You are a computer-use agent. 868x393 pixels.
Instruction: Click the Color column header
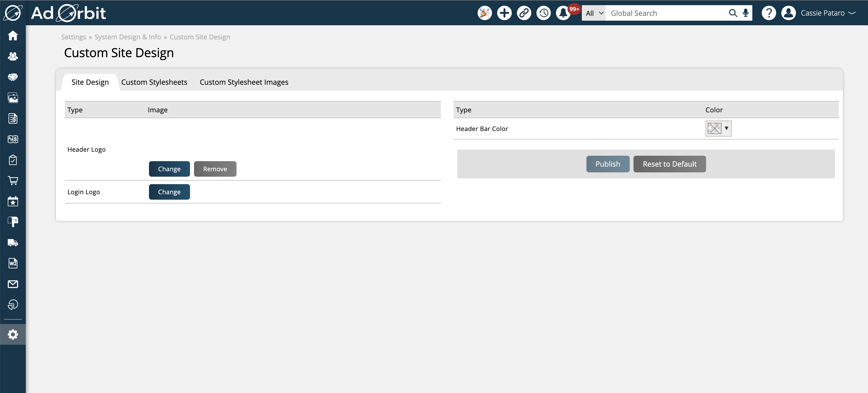[714, 110]
